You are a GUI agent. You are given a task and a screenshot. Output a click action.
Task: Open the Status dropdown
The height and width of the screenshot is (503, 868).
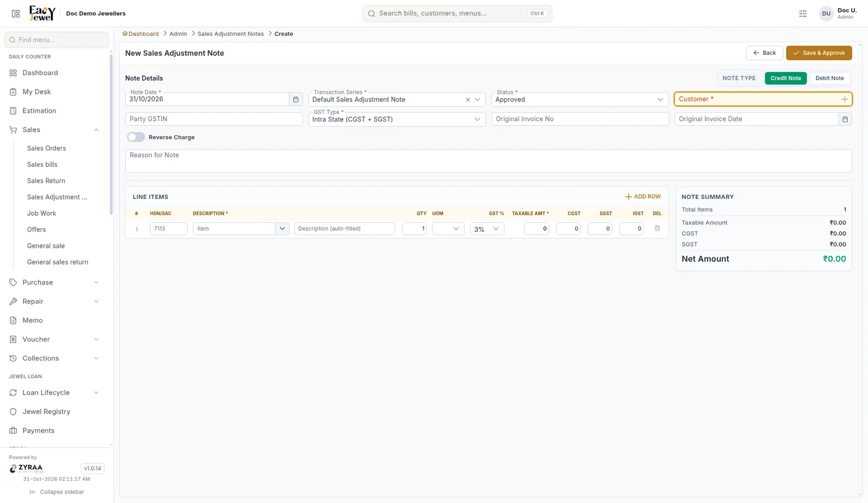[579, 100]
